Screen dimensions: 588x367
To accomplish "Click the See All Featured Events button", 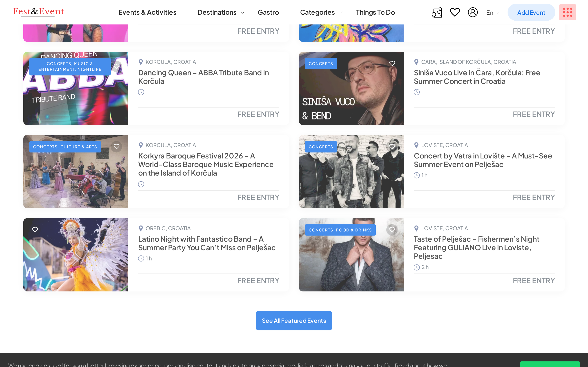I will click(x=294, y=320).
